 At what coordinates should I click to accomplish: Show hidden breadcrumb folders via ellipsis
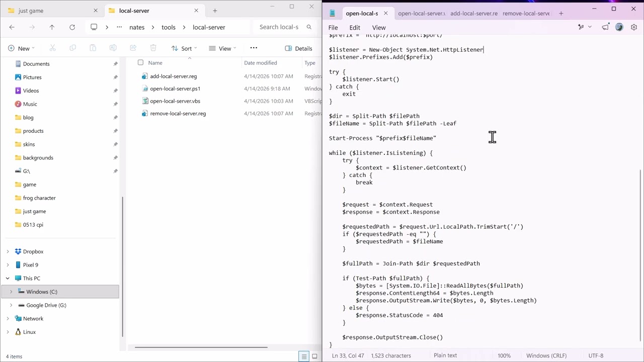tap(119, 27)
